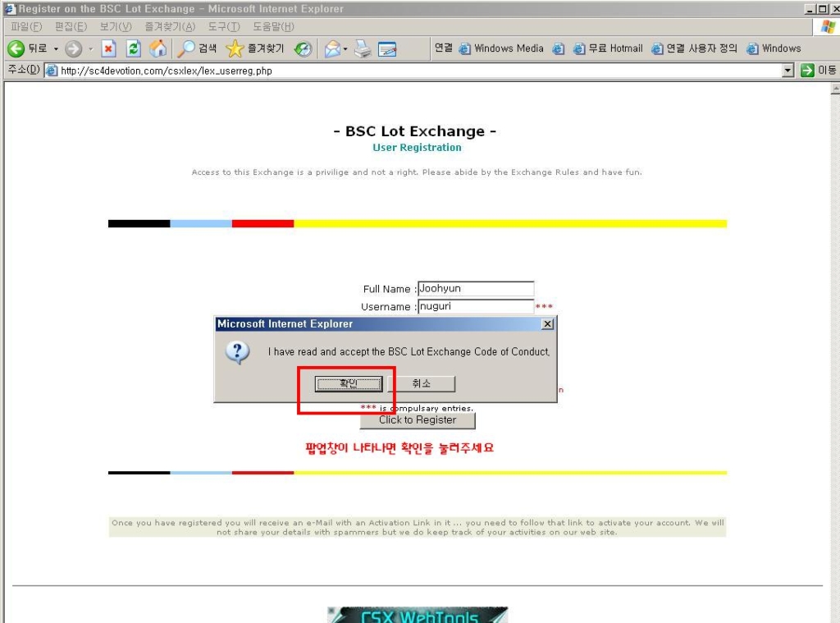Stop page loading with red X icon
840x623 pixels.
tap(109, 48)
